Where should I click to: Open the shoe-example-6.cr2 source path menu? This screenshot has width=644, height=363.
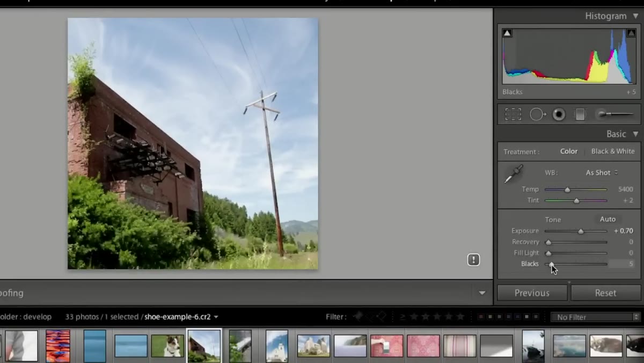(x=181, y=317)
